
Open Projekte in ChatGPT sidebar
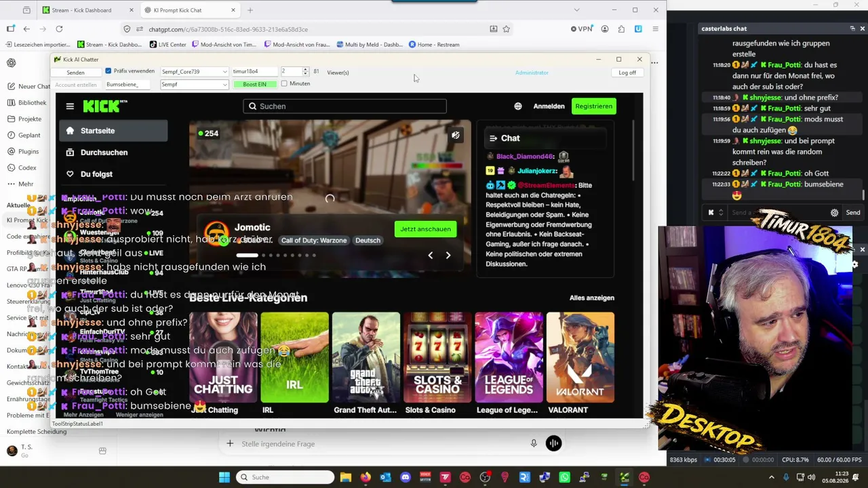[x=25, y=119]
